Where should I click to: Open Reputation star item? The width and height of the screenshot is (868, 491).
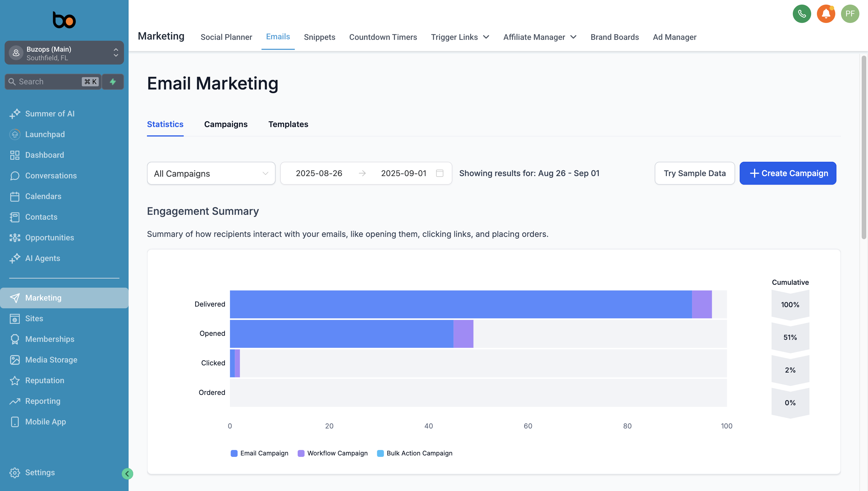(x=44, y=380)
